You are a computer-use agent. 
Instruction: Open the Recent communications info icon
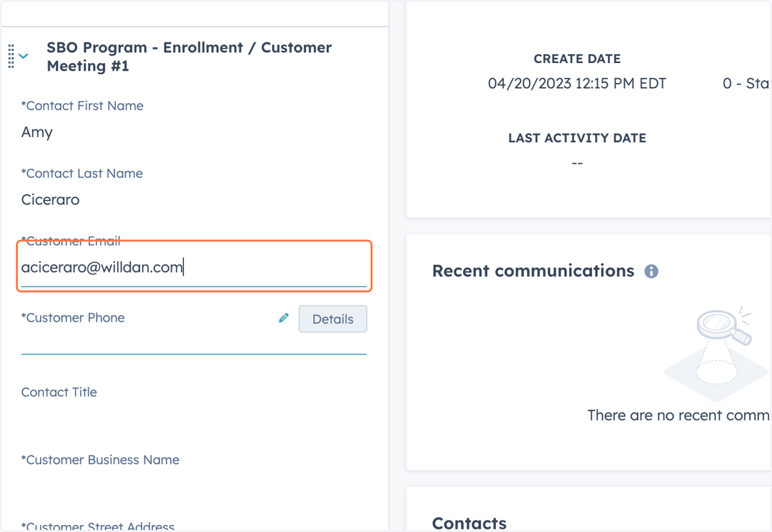click(x=652, y=271)
